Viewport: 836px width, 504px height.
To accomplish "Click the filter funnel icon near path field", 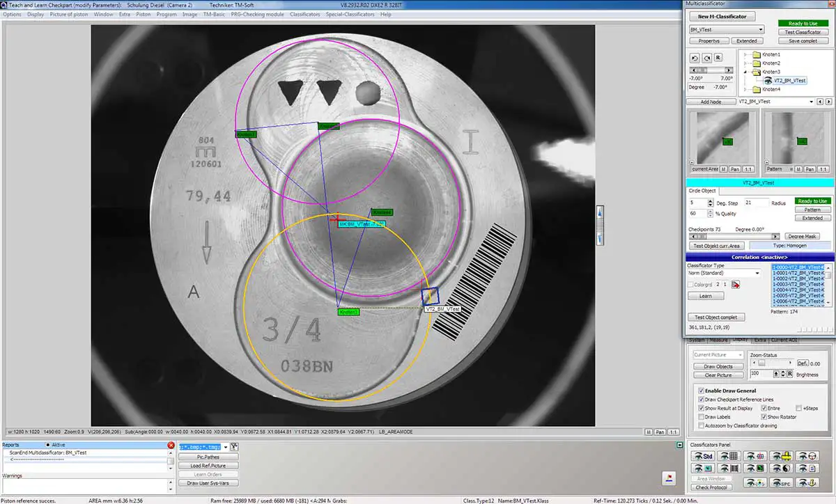I will click(x=235, y=446).
